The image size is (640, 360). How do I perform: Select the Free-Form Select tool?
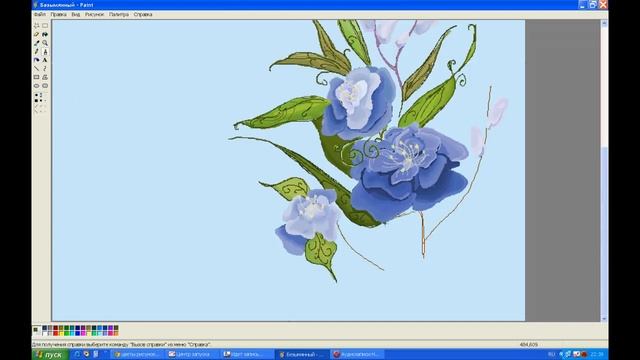click(36, 25)
